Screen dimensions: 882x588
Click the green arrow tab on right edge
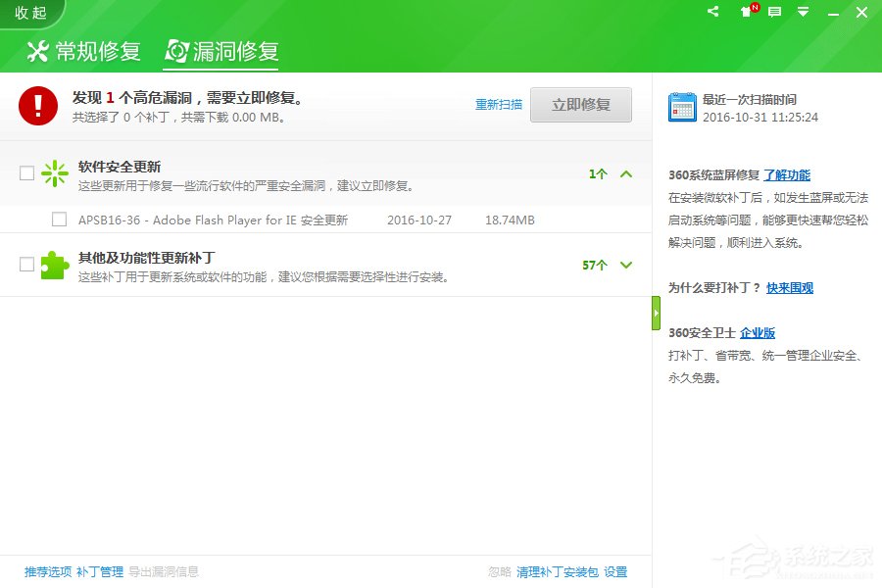coord(655,312)
